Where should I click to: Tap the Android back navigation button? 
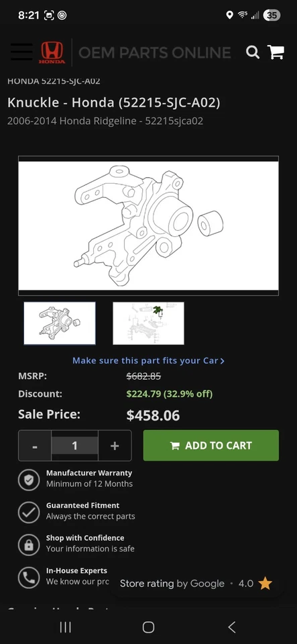(232, 627)
